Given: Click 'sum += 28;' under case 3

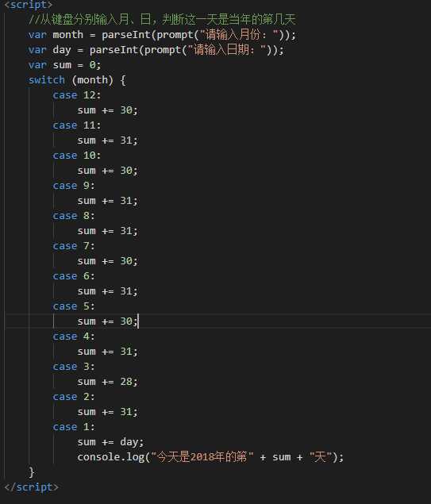Looking at the screenshot, I should [107, 382].
